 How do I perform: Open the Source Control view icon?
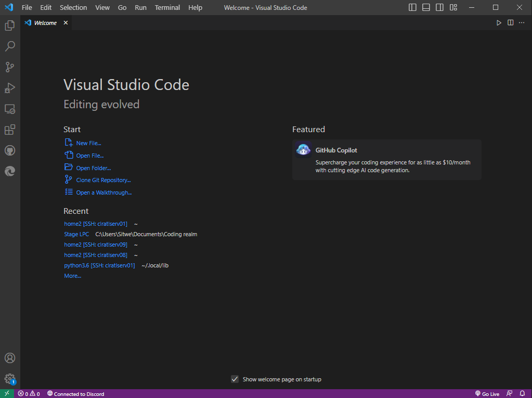click(x=10, y=67)
